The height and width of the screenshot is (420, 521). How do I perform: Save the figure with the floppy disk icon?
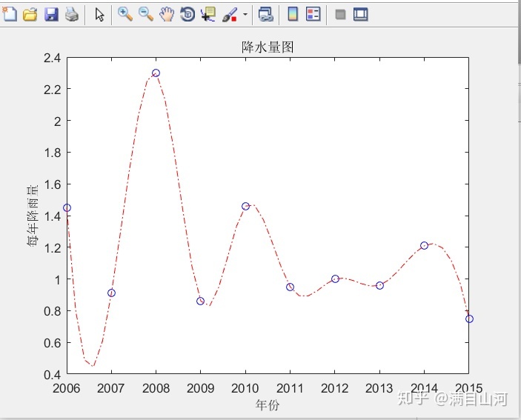[51, 15]
